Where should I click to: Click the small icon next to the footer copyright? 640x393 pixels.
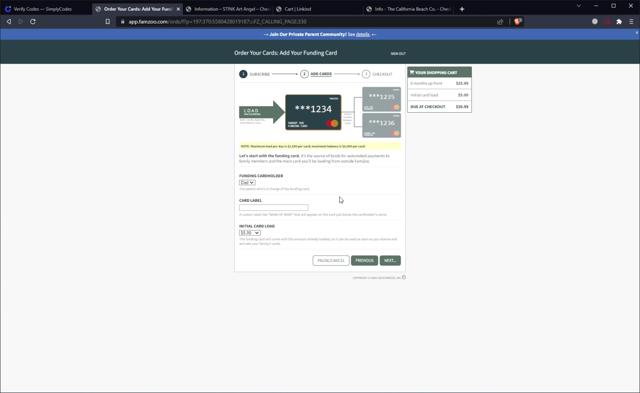404,277
